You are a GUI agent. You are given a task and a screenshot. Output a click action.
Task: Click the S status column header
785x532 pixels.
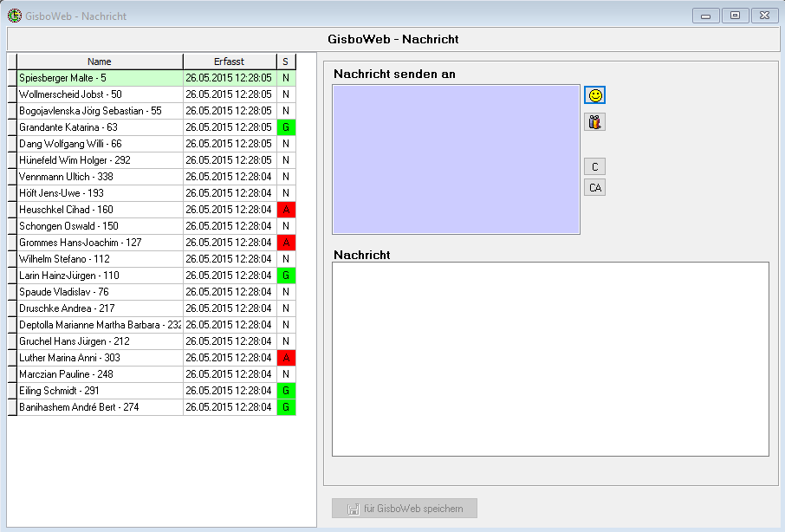286,62
